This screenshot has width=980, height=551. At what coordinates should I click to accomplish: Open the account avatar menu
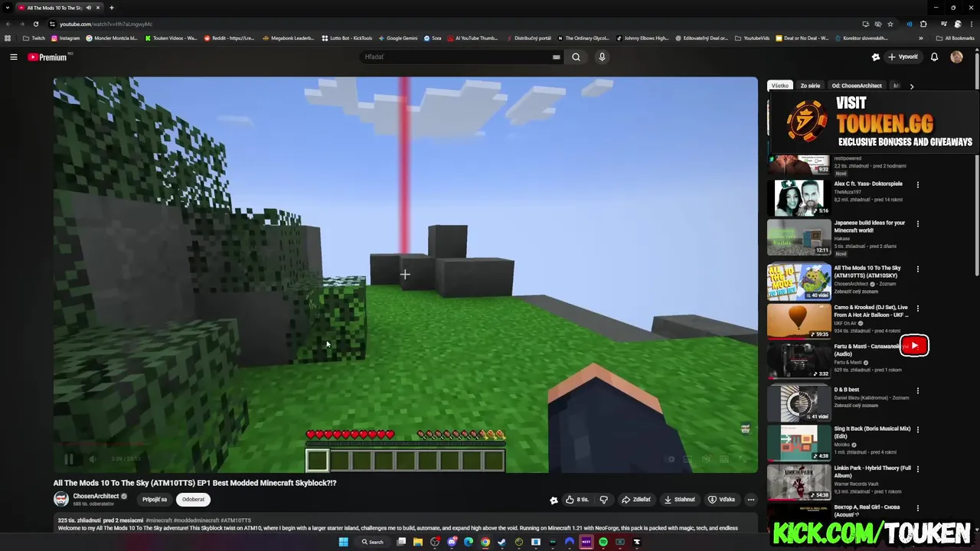956,57
